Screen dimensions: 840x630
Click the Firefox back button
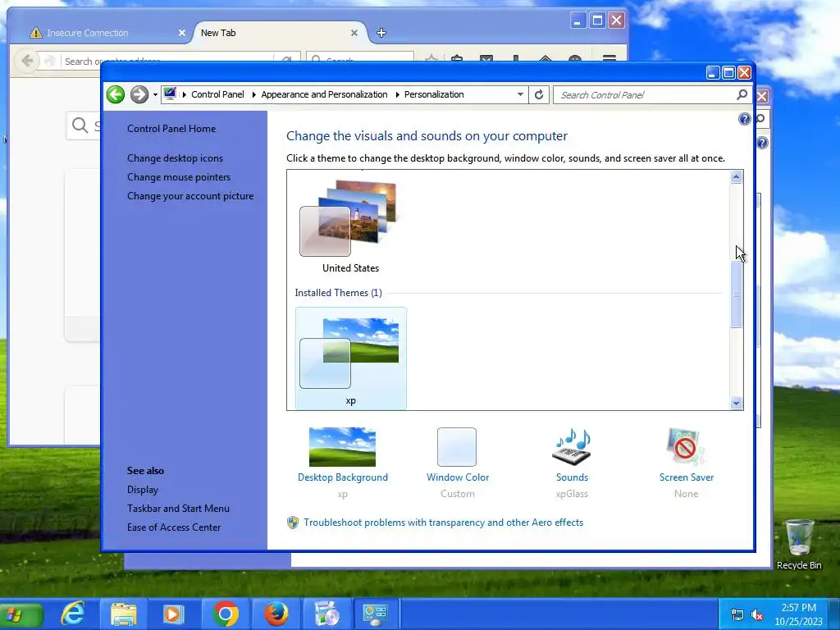(27, 61)
